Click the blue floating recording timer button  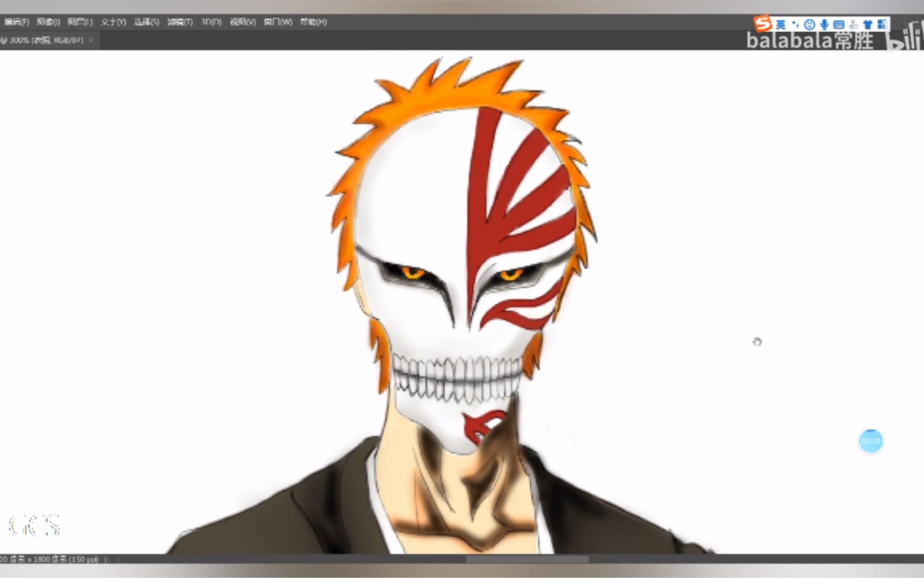point(871,441)
